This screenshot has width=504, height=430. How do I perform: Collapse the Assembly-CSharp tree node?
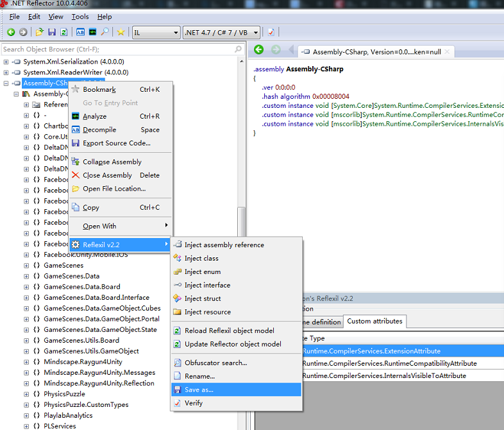(x=6, y=83)
